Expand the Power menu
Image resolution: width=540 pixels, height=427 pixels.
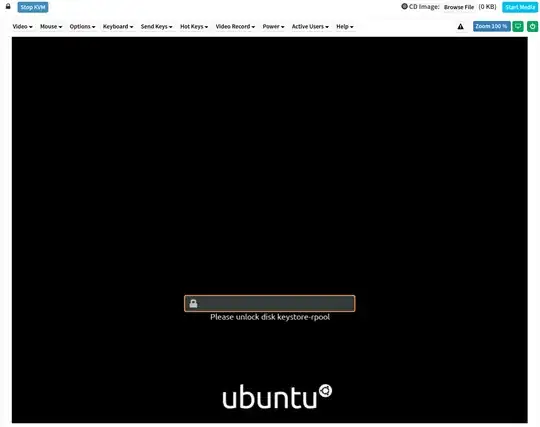pos(273,27)
